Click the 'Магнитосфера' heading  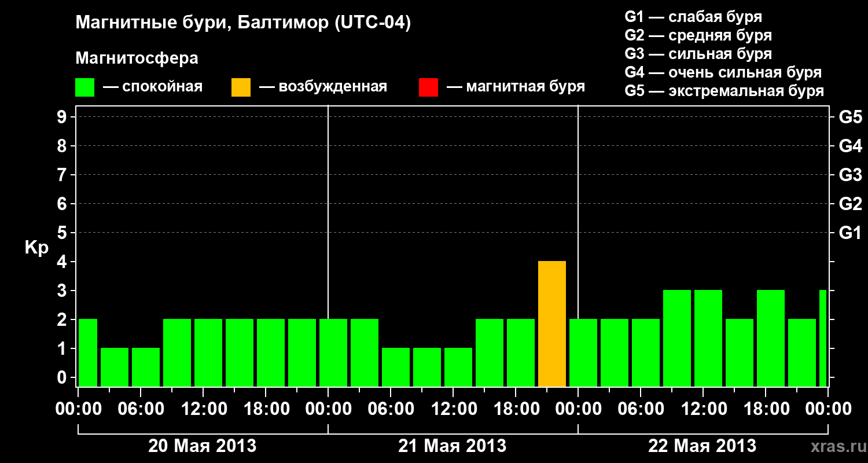coord(137,58)
